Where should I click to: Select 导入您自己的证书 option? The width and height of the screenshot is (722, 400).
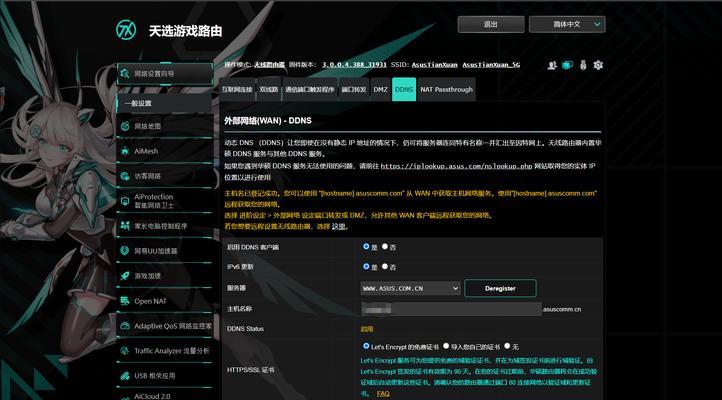click(446, 346)
